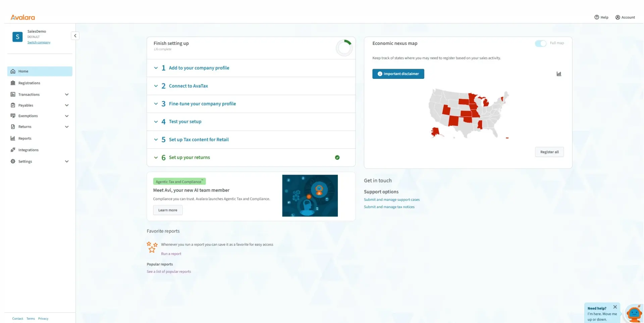The image size is (644, 323).
Task: Click Add to your company profile
Action: coord(199,68)
